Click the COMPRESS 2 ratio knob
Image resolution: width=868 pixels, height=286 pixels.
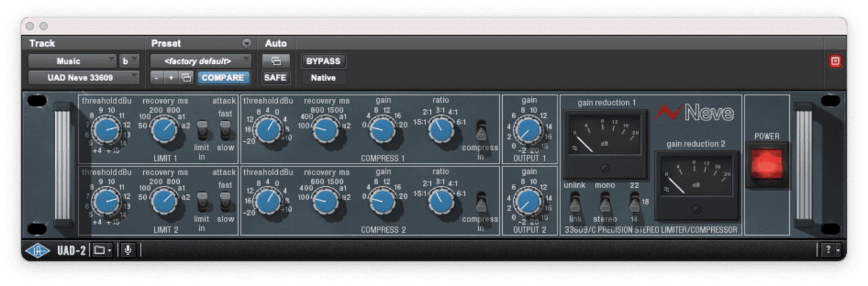pos(441,202)
